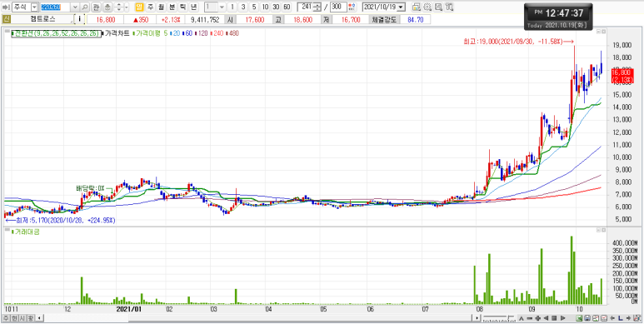Click the bottom left tab scroll arrow
Image resolution: width=644 pixels, height=324 pixels.
point(39,318)
